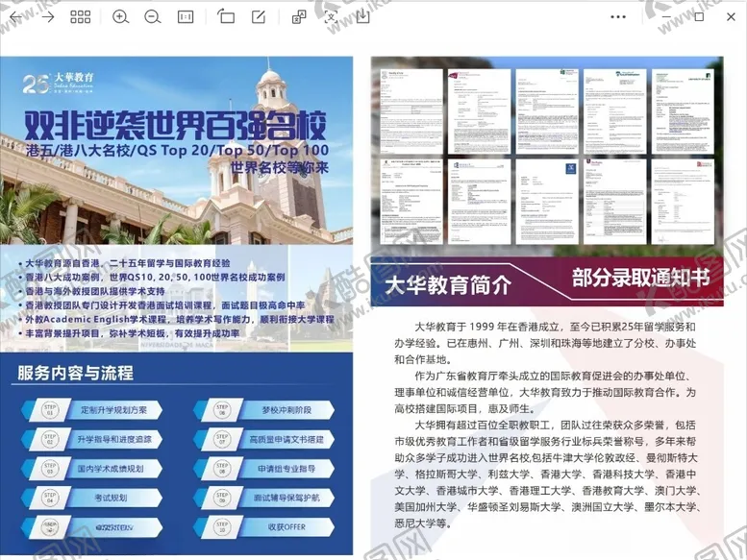Translate image text icon
The image size is (747, 560).
[299, 17]
